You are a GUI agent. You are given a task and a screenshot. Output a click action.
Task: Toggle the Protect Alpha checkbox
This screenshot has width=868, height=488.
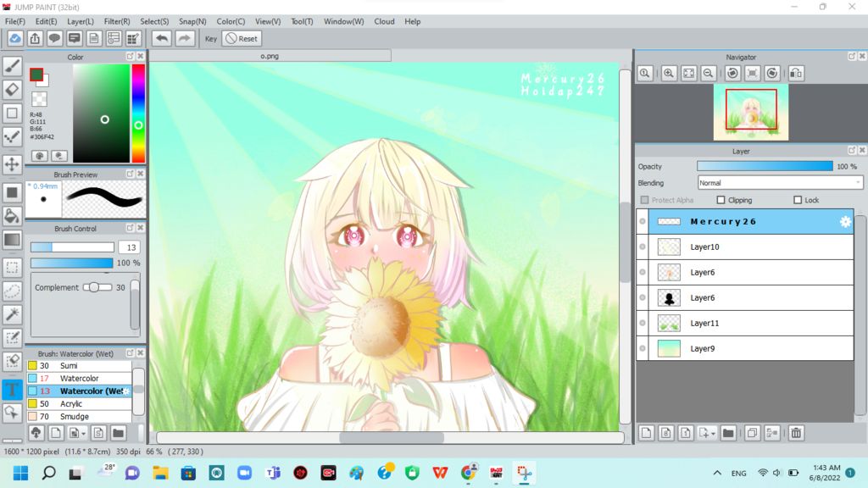(644, 200)
